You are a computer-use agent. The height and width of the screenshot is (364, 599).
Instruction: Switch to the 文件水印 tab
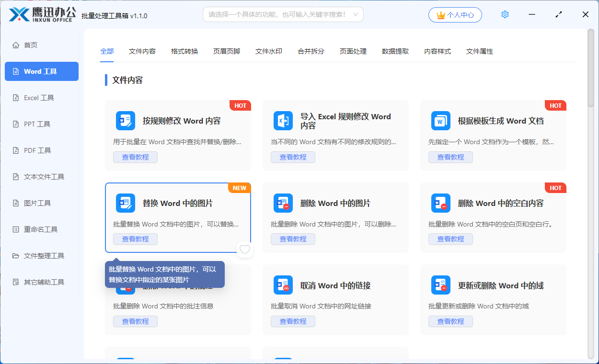(x=268, y=51)
